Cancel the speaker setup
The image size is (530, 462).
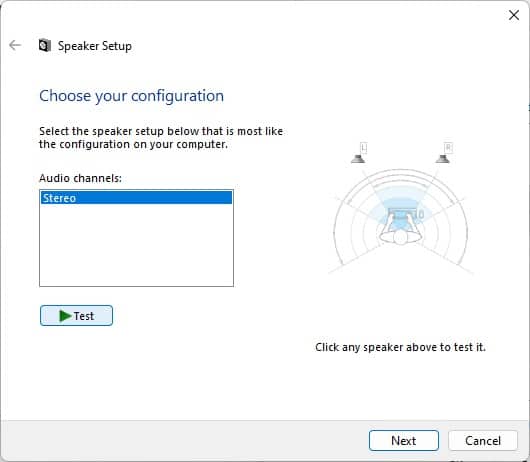click(x=483, y=440)
